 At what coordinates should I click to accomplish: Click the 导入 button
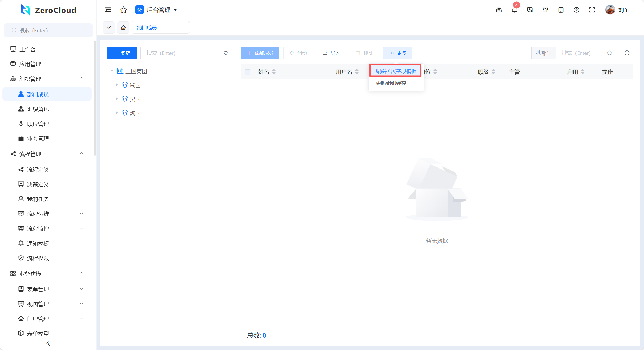(331, 53)
